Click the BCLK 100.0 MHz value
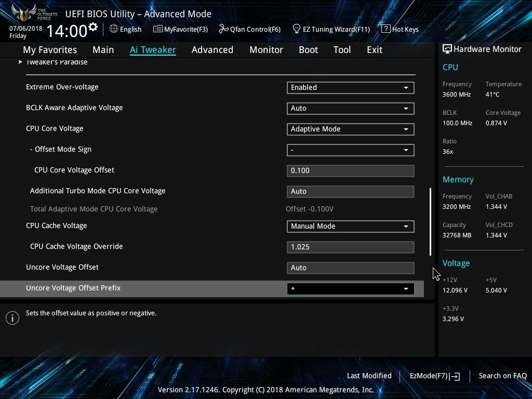Screen dimensions: 532x399 coord(457,123)
